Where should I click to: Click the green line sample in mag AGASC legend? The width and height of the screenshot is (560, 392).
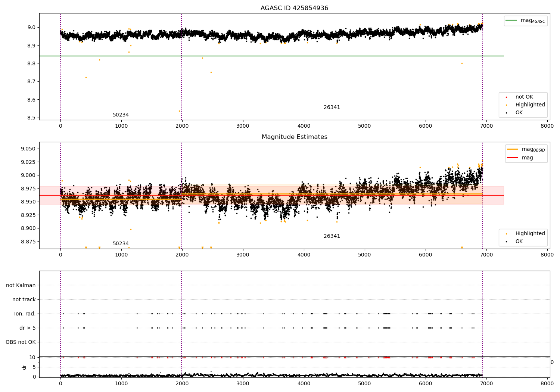pos(512,20)
